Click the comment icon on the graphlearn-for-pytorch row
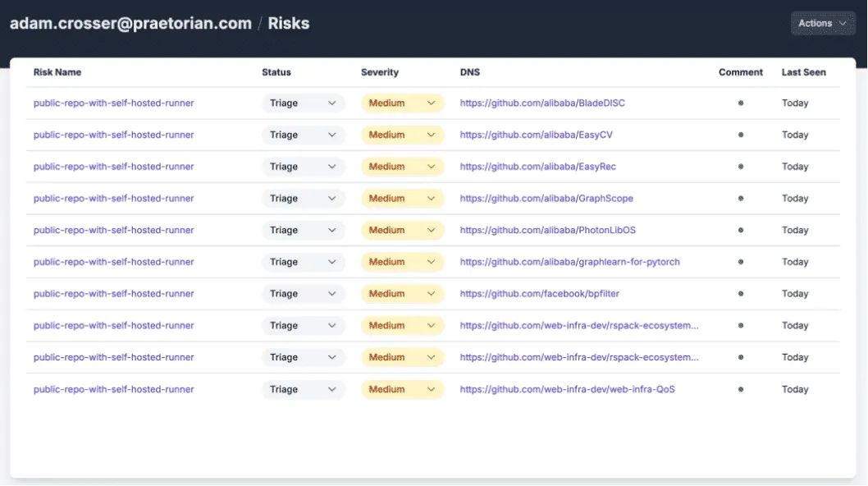868x486 pixels. coord(740,261)
